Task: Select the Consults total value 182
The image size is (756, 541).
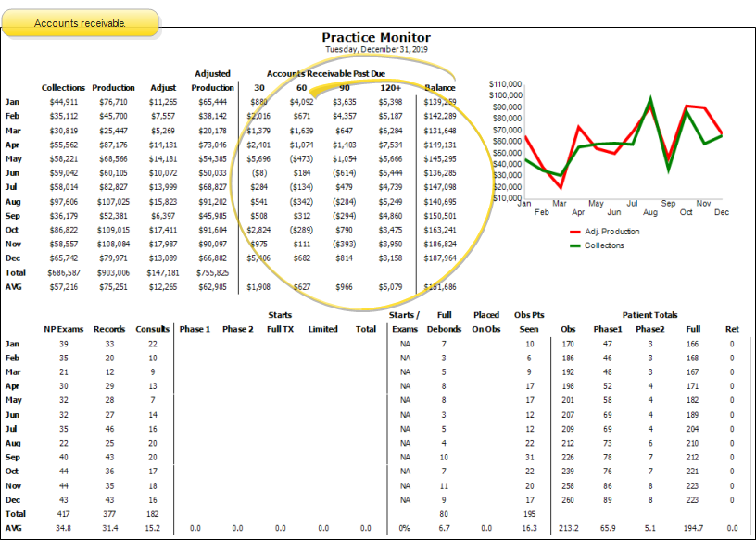Action: point(152,513)
